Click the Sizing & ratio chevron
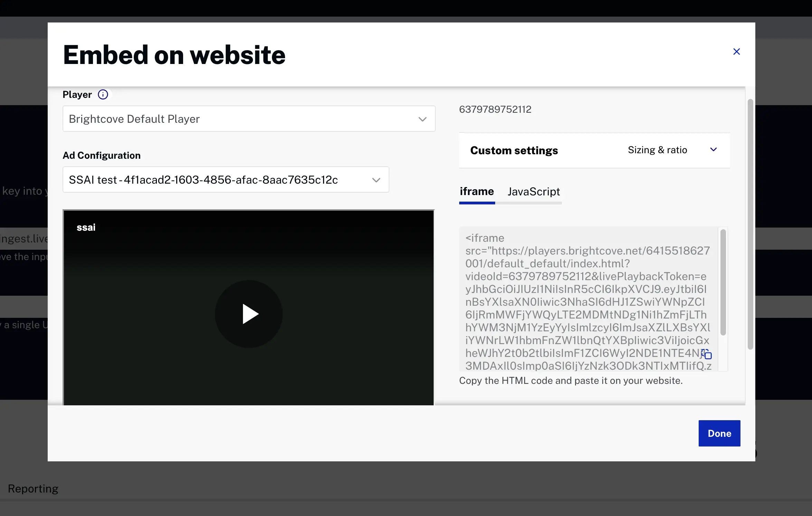This screenshot has width=812, height=516. 714,150
